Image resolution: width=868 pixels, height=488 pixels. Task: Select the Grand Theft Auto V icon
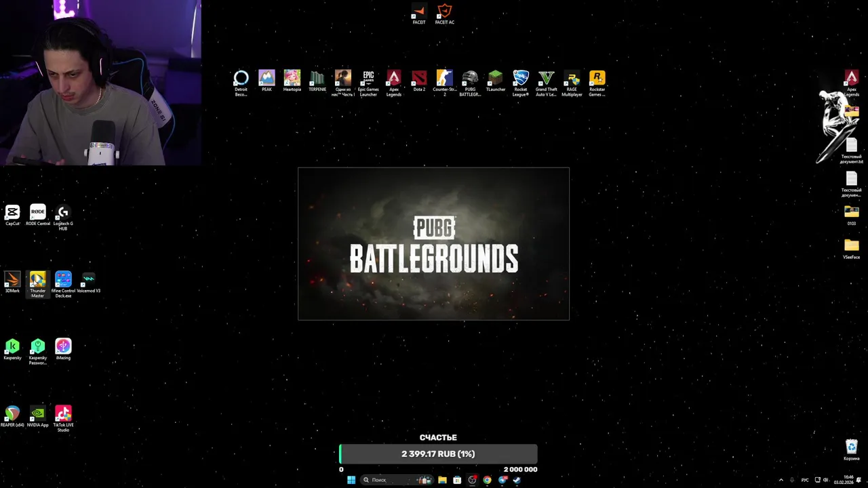point(547,83)
